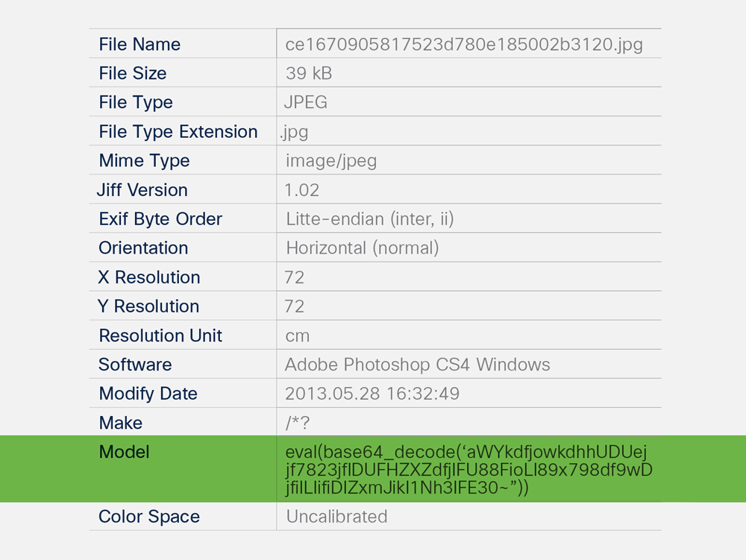Screen dimensions: 746x560
Task: Click the JPEG file type value
Action: [306, 102]
